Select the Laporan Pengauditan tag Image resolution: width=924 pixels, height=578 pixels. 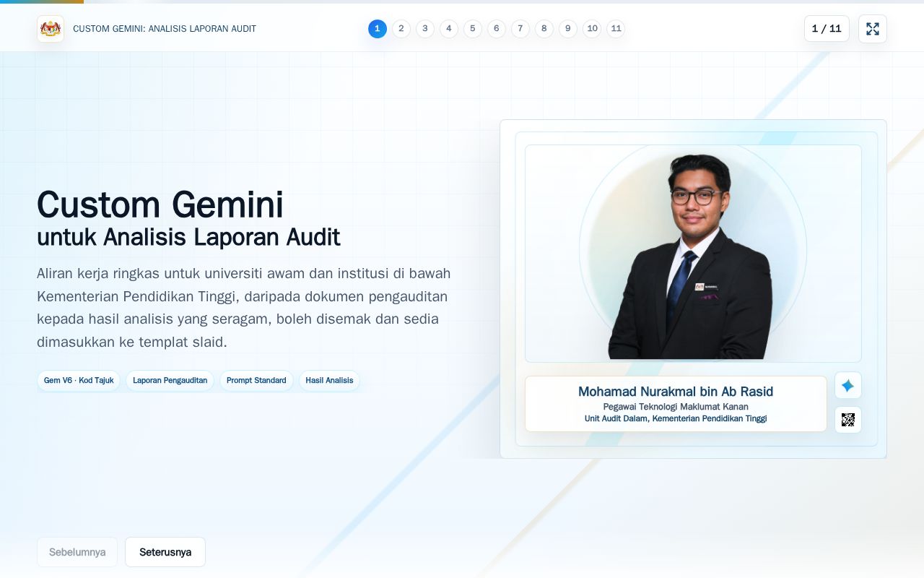pos(170,381)
